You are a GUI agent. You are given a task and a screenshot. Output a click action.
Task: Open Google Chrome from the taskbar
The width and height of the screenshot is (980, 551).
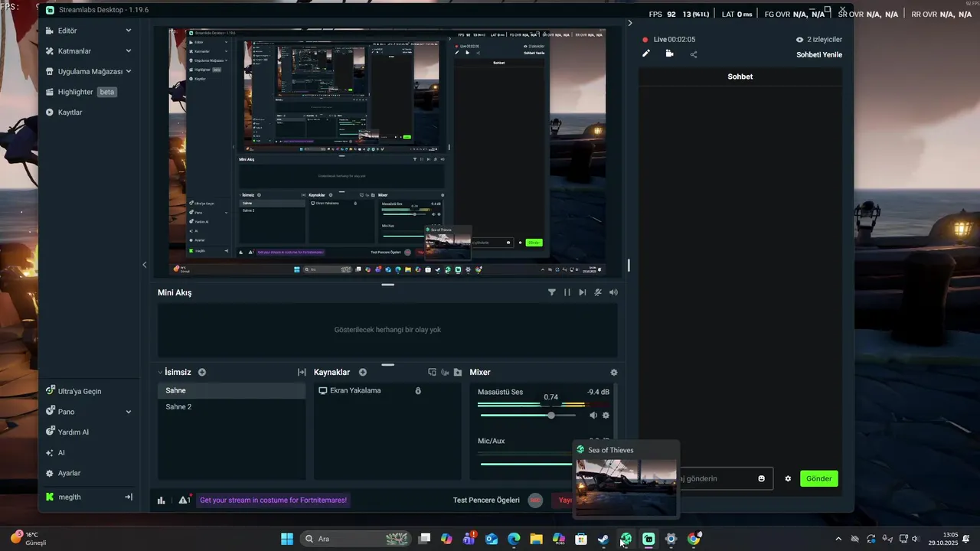tap(694, 539)
